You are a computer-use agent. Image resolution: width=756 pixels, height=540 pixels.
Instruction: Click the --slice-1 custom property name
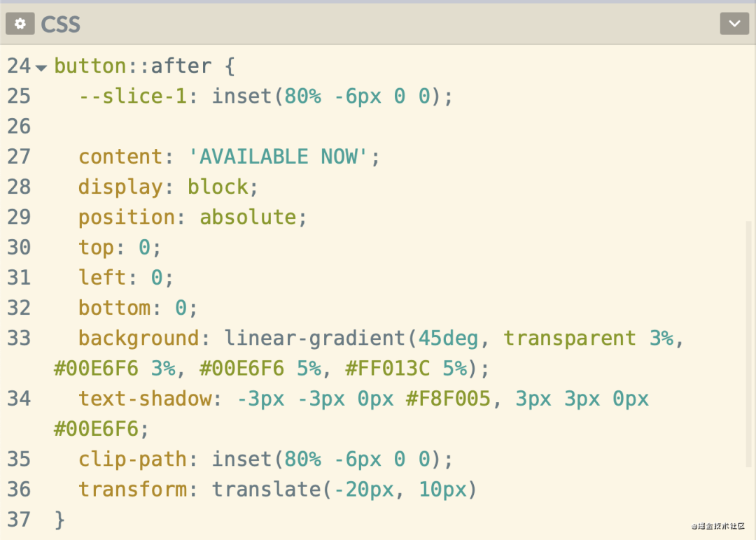[133, 96]
